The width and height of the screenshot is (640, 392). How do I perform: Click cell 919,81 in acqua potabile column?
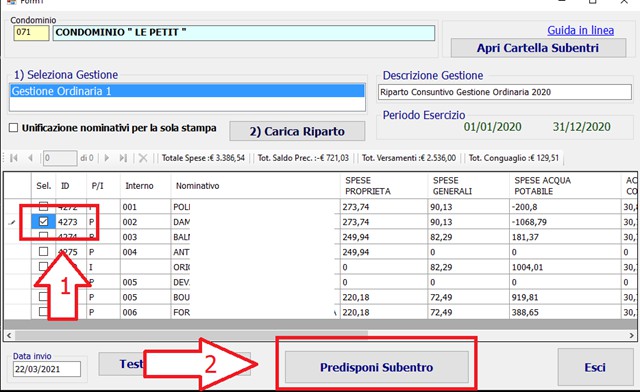pyautogui.click(x=565, y=297)
